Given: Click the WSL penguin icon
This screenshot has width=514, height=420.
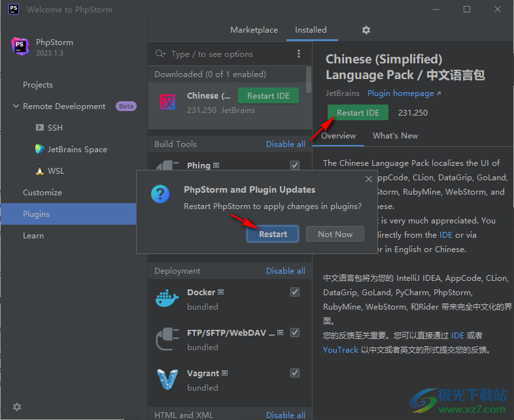Looking at the screenshot, I should (x=40, y=170).
